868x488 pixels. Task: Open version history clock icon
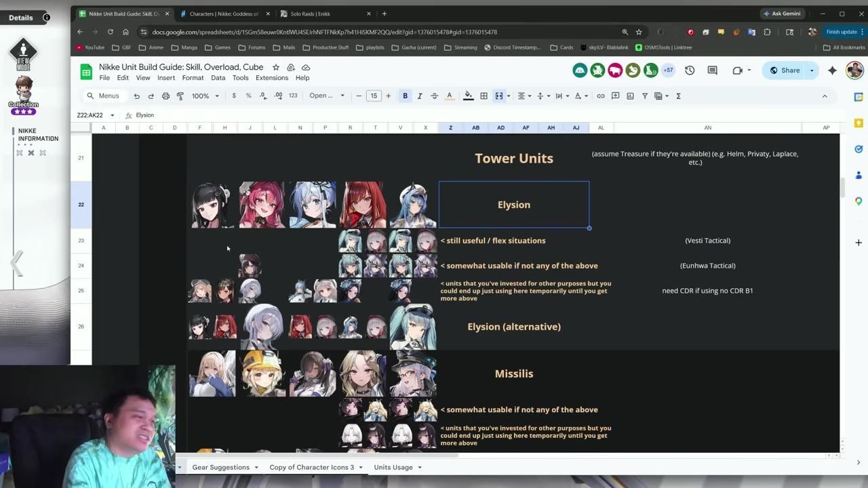coord(690,70)
